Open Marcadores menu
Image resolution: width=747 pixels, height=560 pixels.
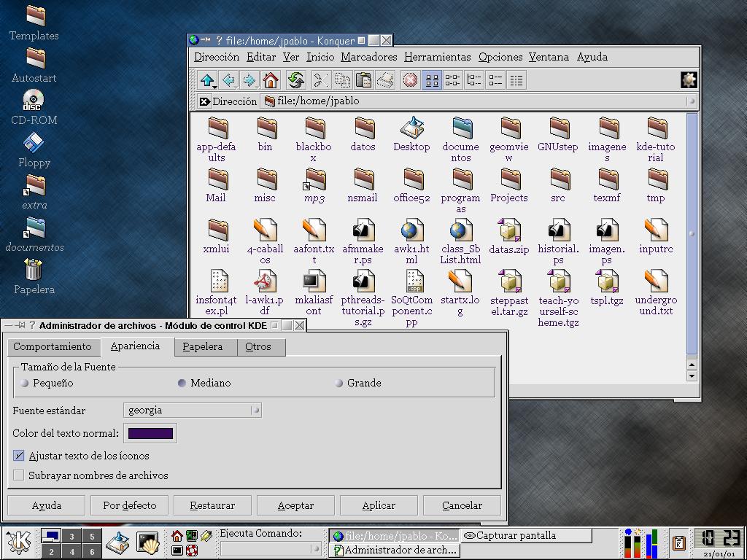coord(368,57)
